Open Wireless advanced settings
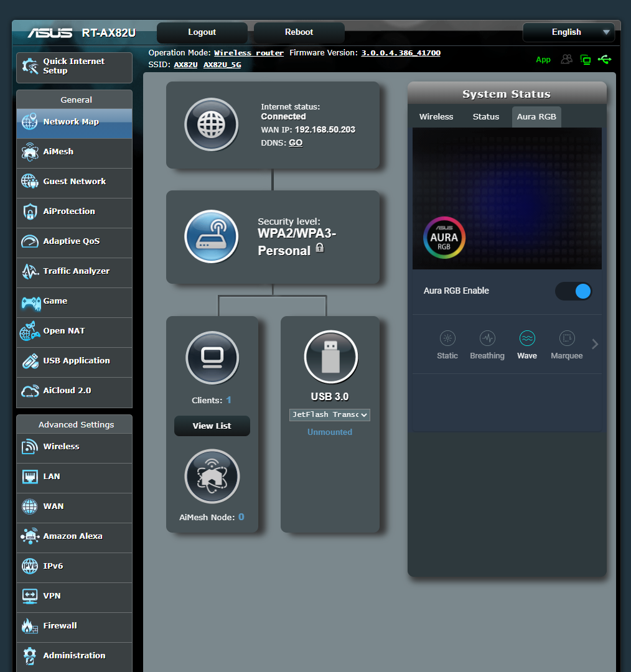The image size is (631, 672). tap(74, 447)
